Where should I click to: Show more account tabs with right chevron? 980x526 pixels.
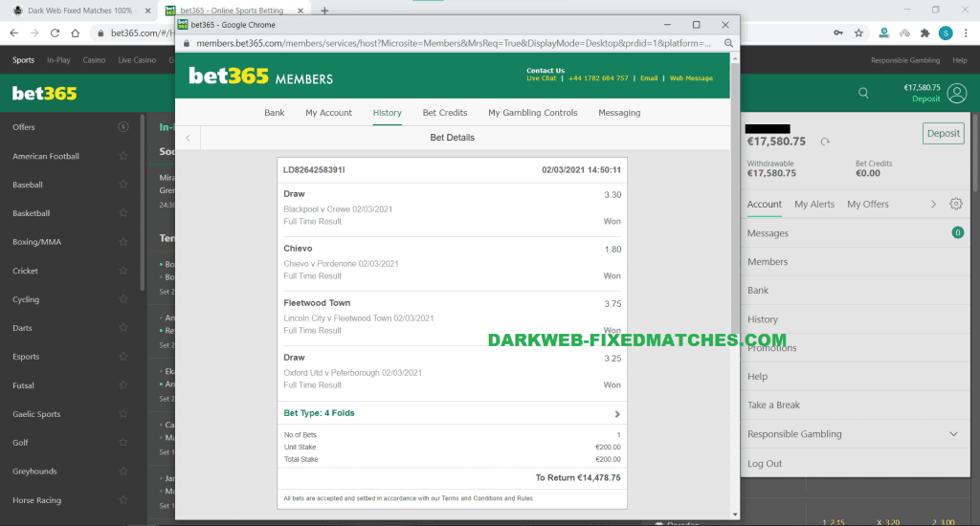pyautogui.click(x=933, y=205)
